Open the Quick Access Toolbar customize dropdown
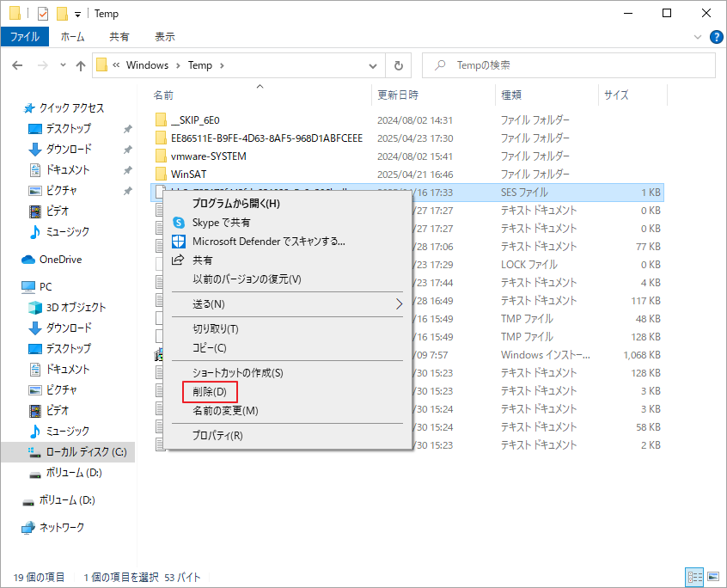Viewport: 727px width, 588px height. pyautogui.click(x=78, y=15)
